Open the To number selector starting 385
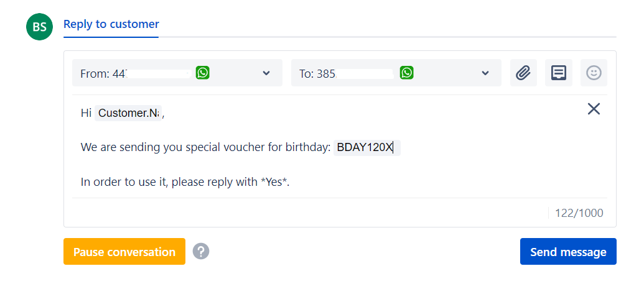Viewport: 644px width, 289px height. tap(361, 73)
